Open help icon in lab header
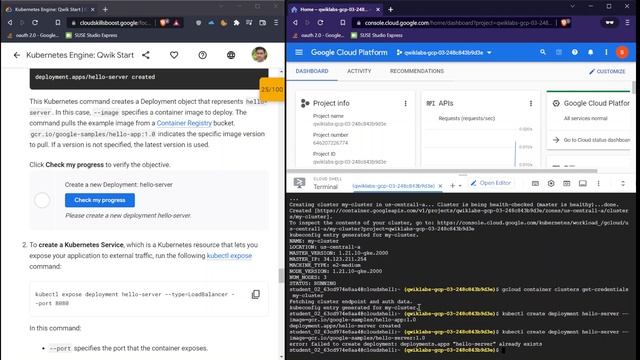Screen dimensions: 640x360 click(202, 55)
